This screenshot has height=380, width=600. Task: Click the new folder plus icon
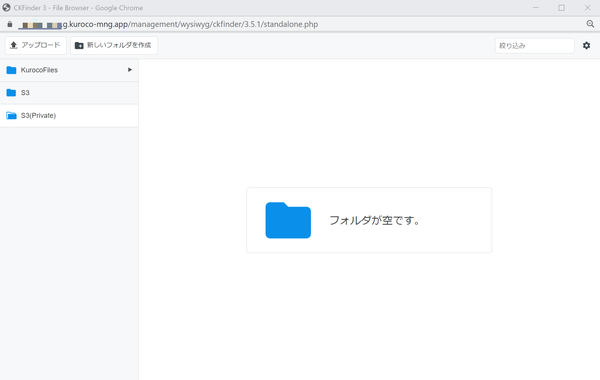pos(79,46)
